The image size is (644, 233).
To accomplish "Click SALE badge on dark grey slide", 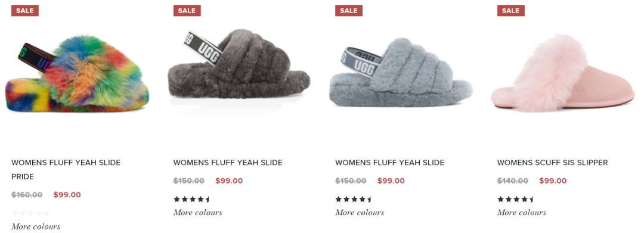I will coord(187,11).
